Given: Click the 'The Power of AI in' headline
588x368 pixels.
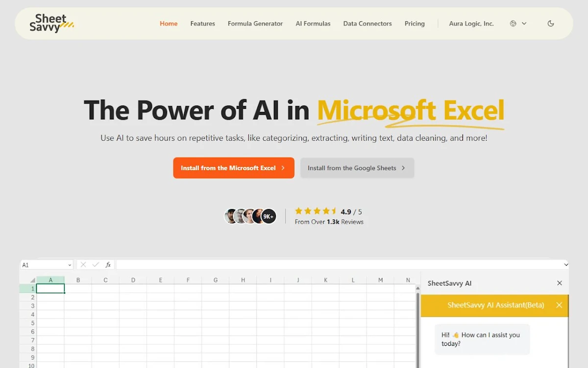Looking at the screenshot, I should click(x=196, y=110).
